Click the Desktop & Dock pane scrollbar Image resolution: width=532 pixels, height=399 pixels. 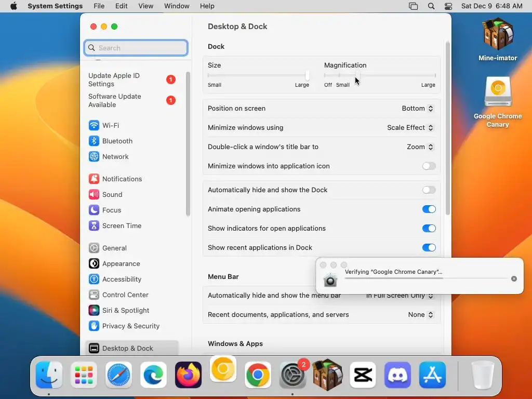pos(448,128)
